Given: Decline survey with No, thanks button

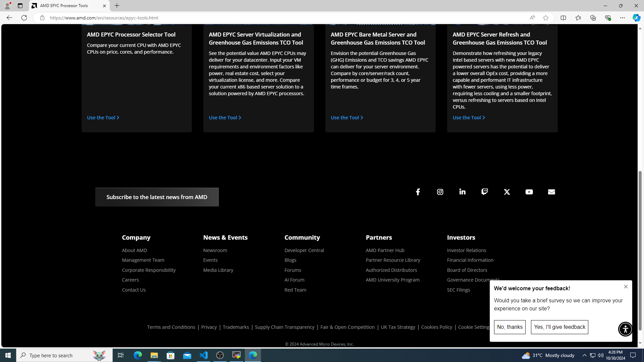Looking at the screenshot, I should coord(509,327).
